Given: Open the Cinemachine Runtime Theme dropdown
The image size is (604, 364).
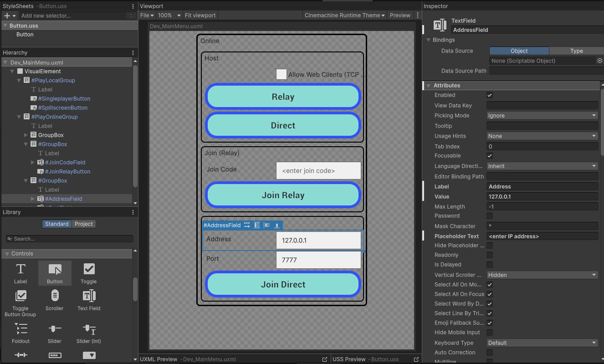Looking at the screenshot, I should [x=345, y=15].
